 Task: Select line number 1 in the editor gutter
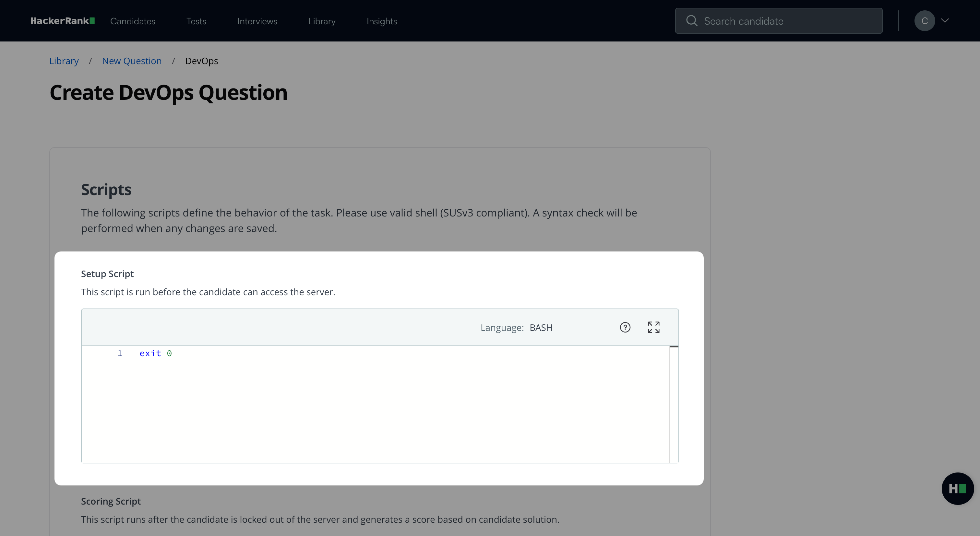click(x=120, y=354)
